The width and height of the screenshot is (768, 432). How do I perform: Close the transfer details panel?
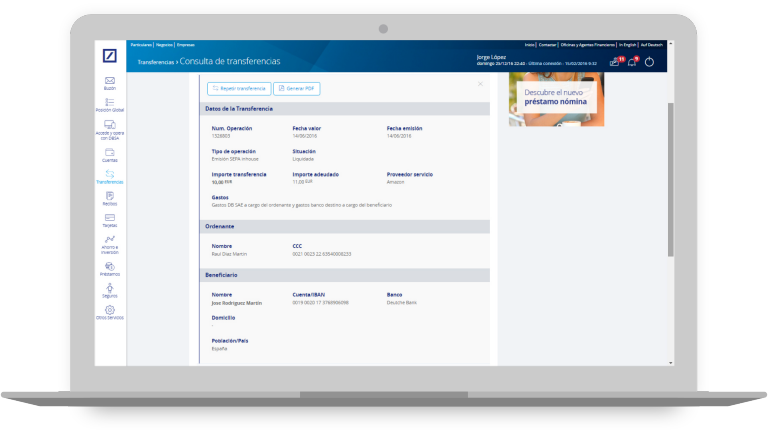tap(480, 84)
